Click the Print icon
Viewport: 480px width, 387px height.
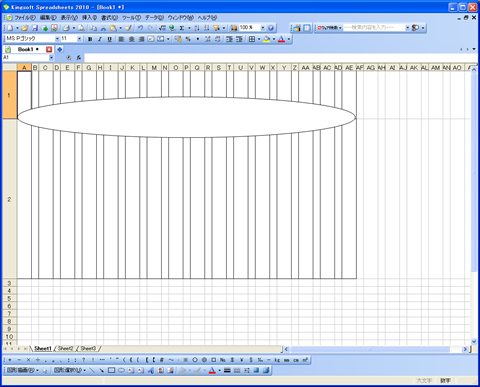pos(66,28)
